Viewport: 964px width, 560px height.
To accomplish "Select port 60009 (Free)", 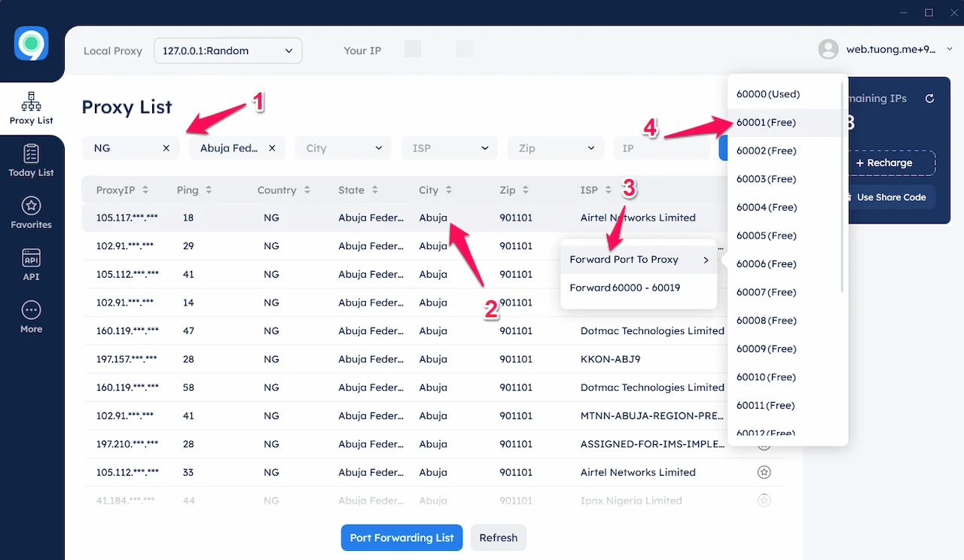I will [x=782, y=348].
